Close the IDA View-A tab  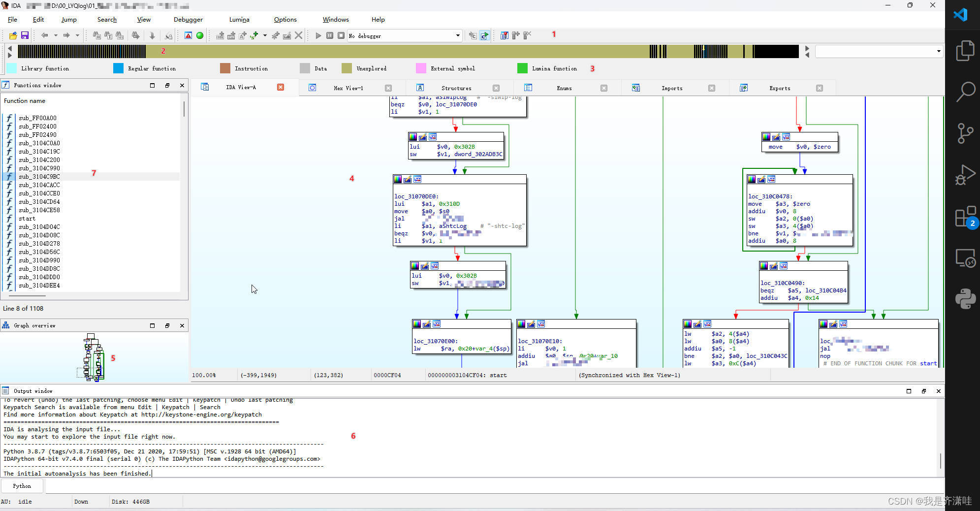pos(281,87)
